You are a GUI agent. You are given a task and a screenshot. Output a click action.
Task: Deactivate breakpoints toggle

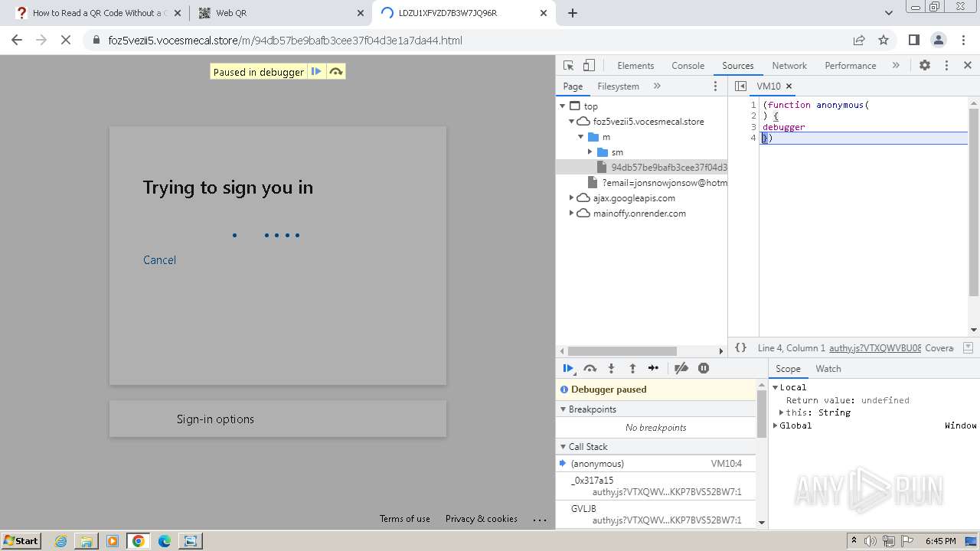[681, 368]
